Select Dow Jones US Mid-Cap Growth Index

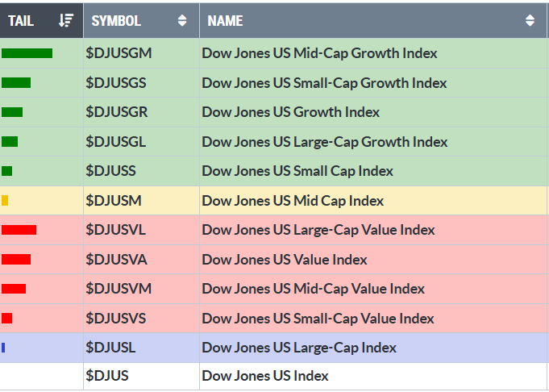[319, 53]
